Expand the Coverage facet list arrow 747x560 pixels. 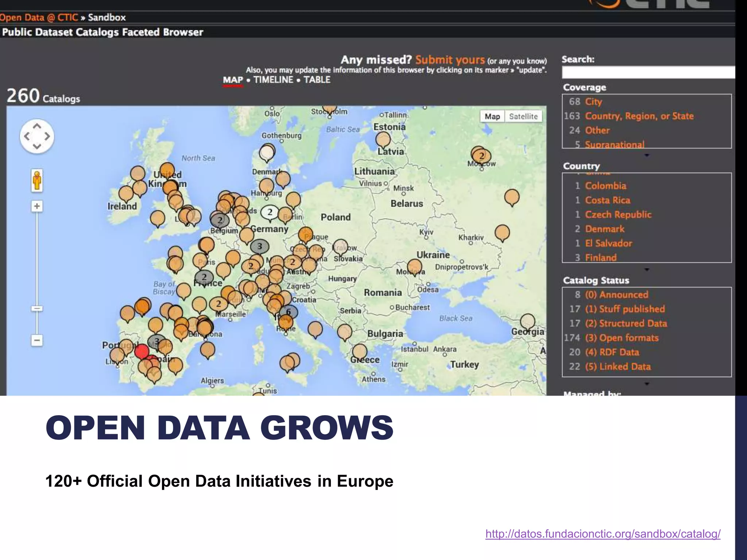pyautogui.click(x=647, y=155)
